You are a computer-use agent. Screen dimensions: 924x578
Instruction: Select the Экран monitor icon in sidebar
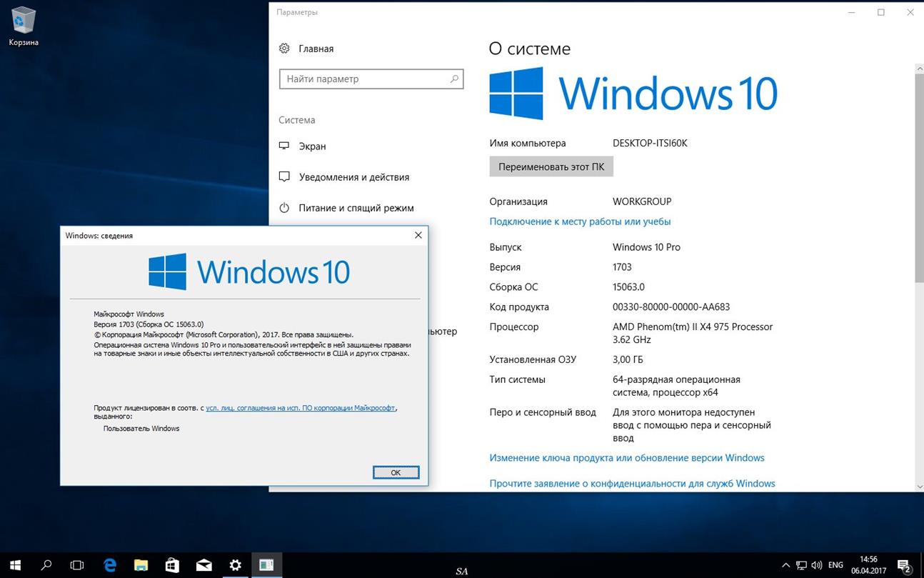[285, 146]
